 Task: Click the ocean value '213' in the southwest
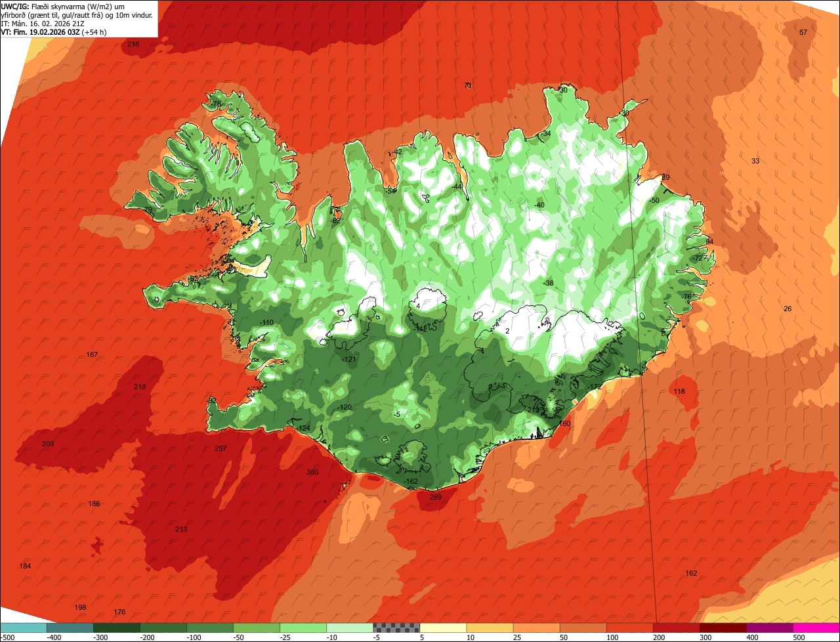pos(181,529)
